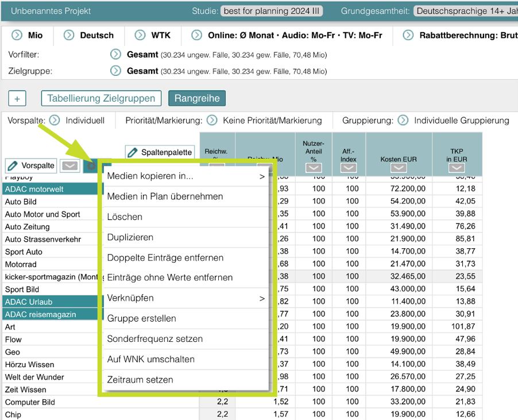Open the grey dropdown next to the Vorspalte button
The width and height of the screenshot is (518, 420).
(x=70, y=165)
